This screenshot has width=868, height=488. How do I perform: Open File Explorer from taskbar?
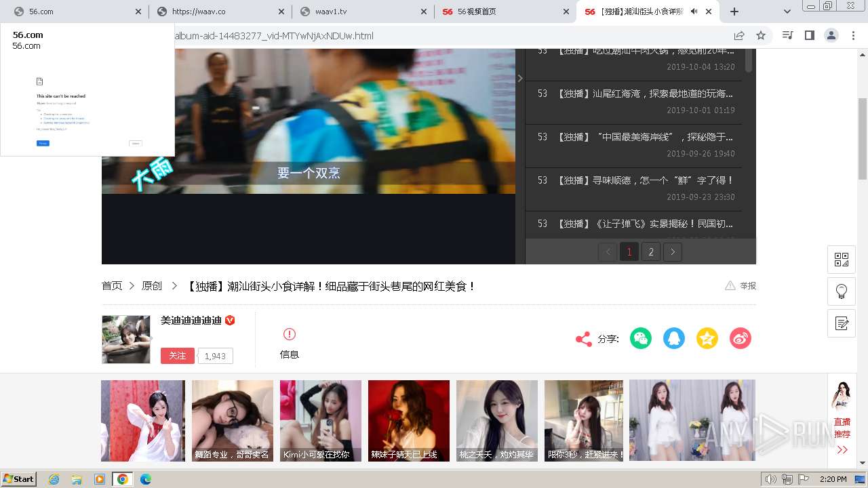click(x=77, y=479)
